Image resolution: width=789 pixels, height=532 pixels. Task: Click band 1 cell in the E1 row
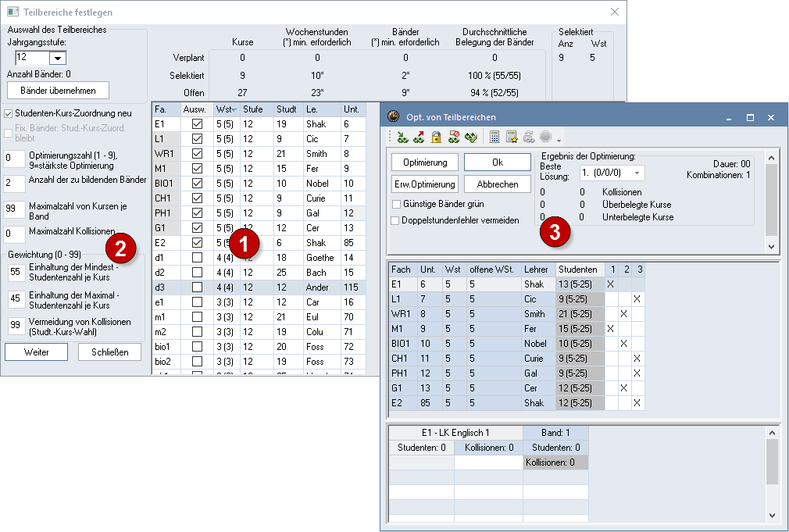click(x=611, y=284)
